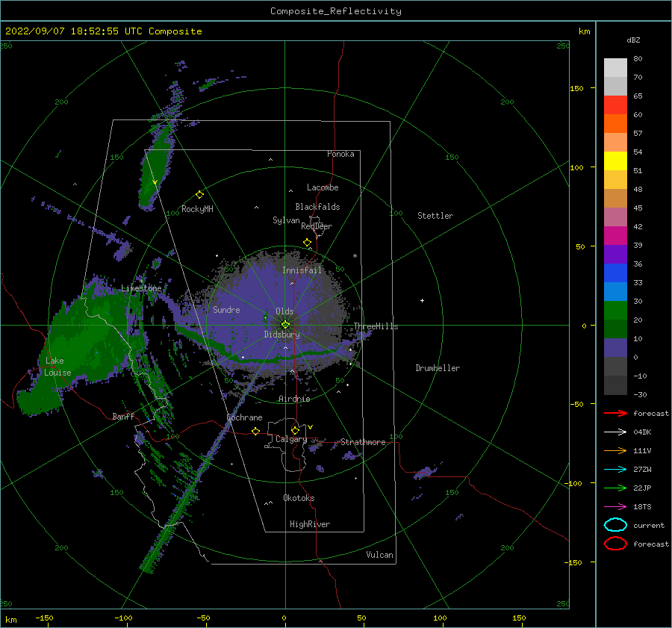The height and width of the screenshot is (628, 672).
Task: Click the red 65 dBZ color swatch
Action: 615,105
